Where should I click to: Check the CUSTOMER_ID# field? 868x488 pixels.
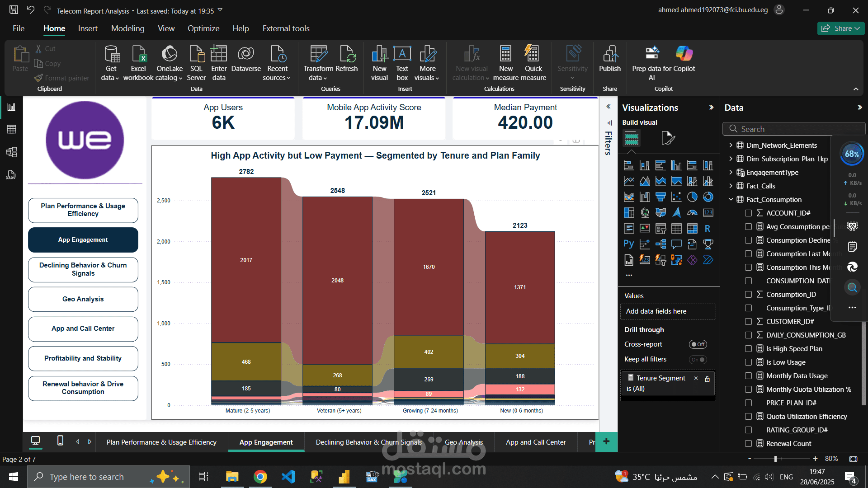click(x=748, y=321)
